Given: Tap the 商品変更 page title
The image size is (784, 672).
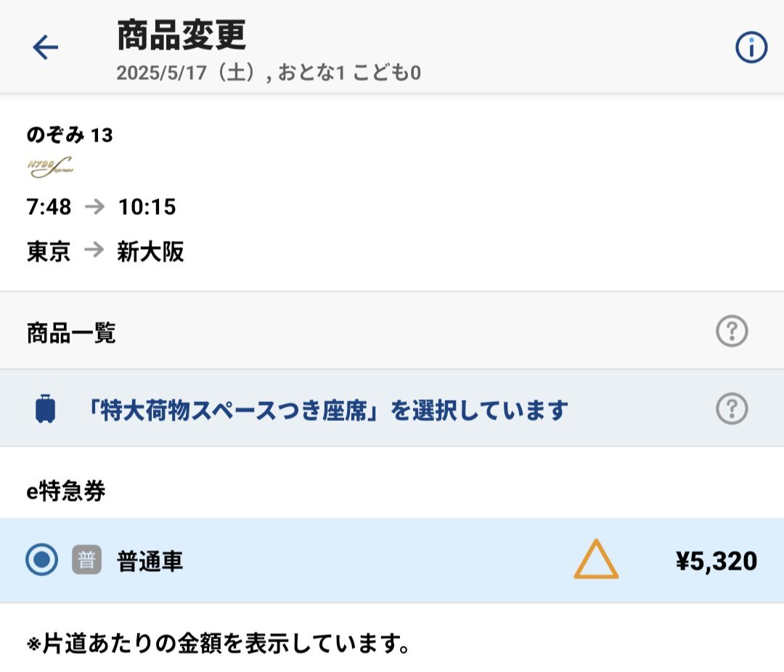Looking at the screenshot, I should pos(181,35).
